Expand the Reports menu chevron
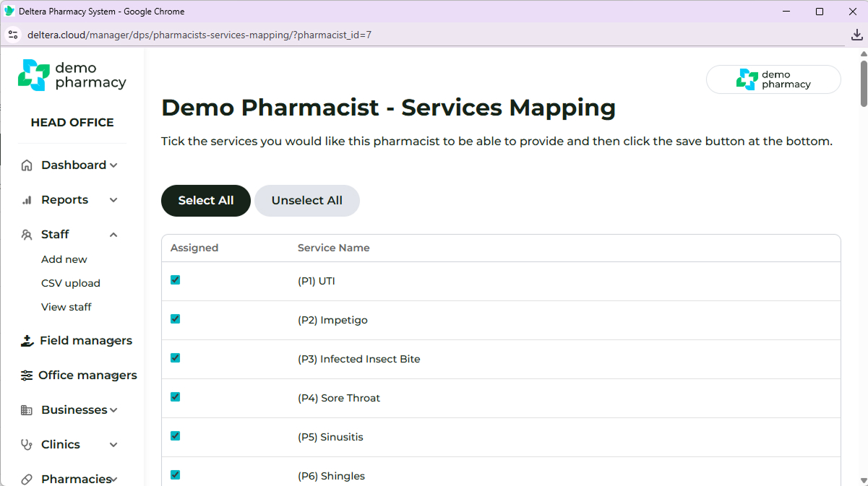 pos(113,200)
